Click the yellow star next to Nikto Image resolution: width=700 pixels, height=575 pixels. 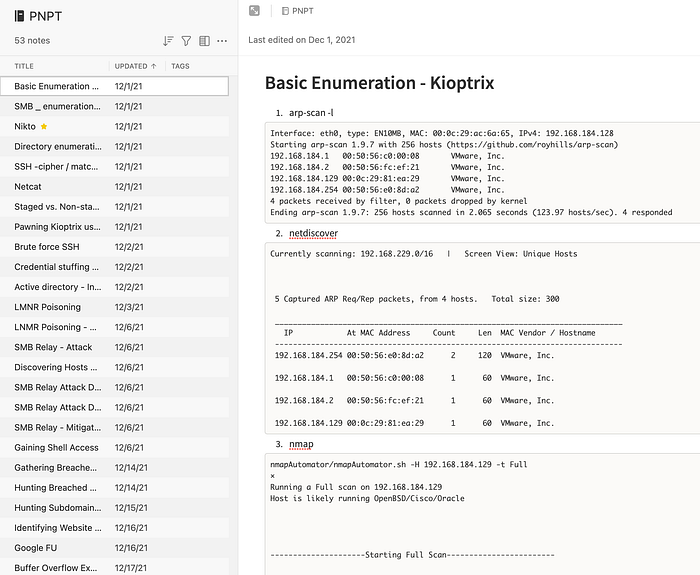tap(44, 126)
